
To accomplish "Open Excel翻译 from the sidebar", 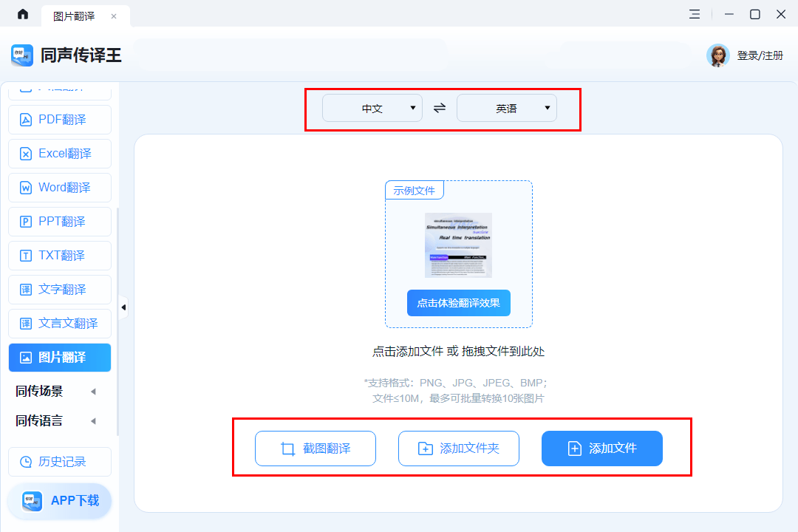I will [x=60, y=154].
